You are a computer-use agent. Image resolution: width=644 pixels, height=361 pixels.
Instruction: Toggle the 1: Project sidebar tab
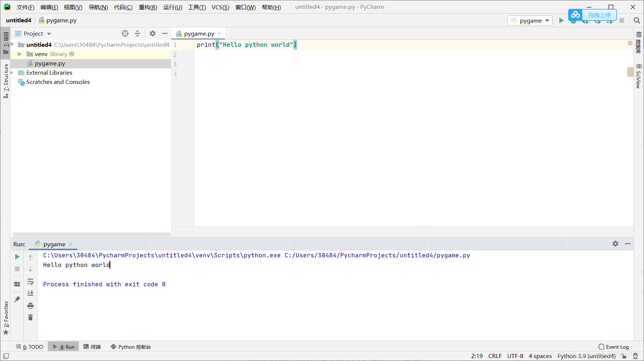6,43
